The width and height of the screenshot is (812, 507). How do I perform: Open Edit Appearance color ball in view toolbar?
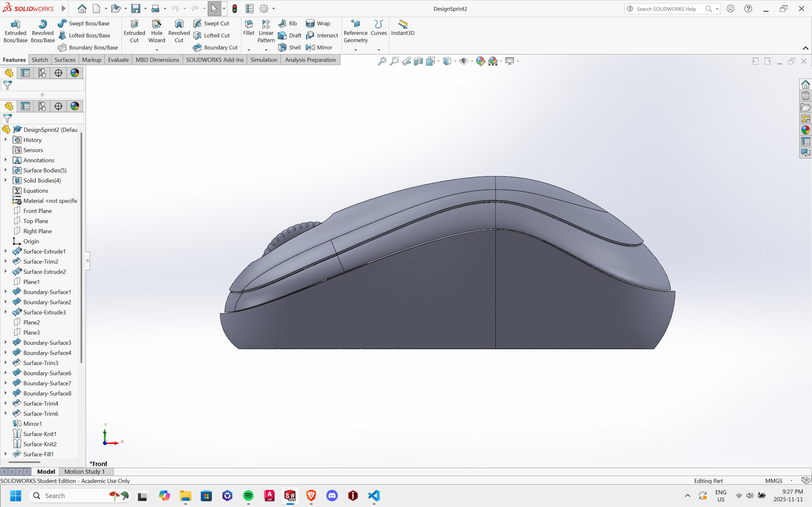(x=480, y=61)
